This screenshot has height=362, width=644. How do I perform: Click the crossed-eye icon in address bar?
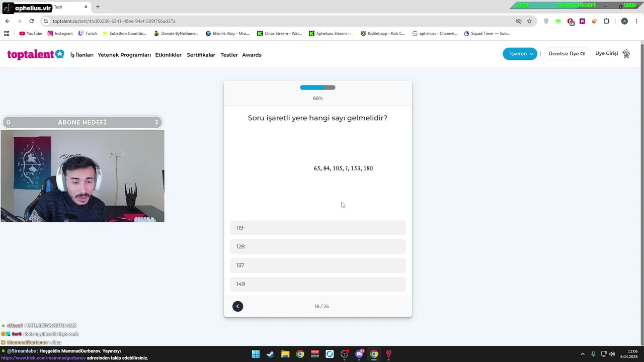[x=518, y=21]
